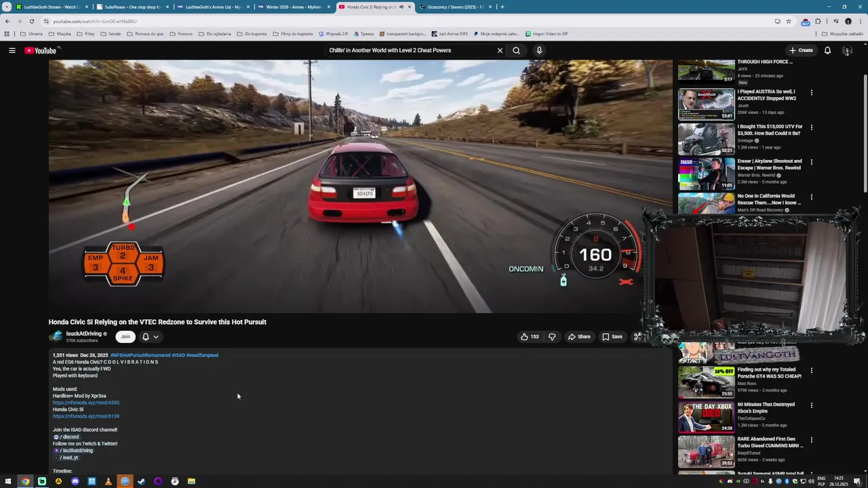868x488 pixels.
Task: Open the $15,000 UTV video thumbnail
Action: click(706, 138)
